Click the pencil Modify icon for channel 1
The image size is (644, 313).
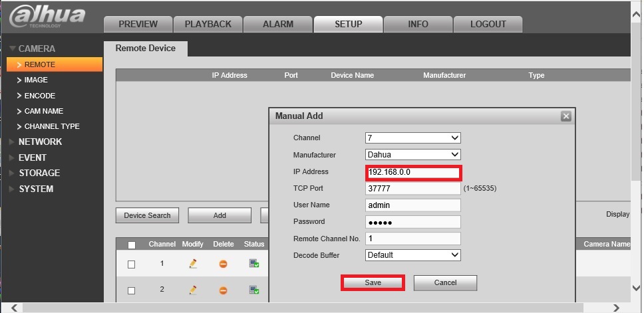[193, 264]
